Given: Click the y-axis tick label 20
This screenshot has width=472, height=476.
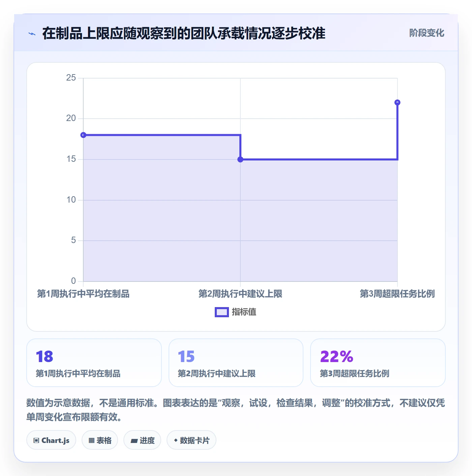Looking at the screenshot, I should pyautogui.click(x=71, y=118).
